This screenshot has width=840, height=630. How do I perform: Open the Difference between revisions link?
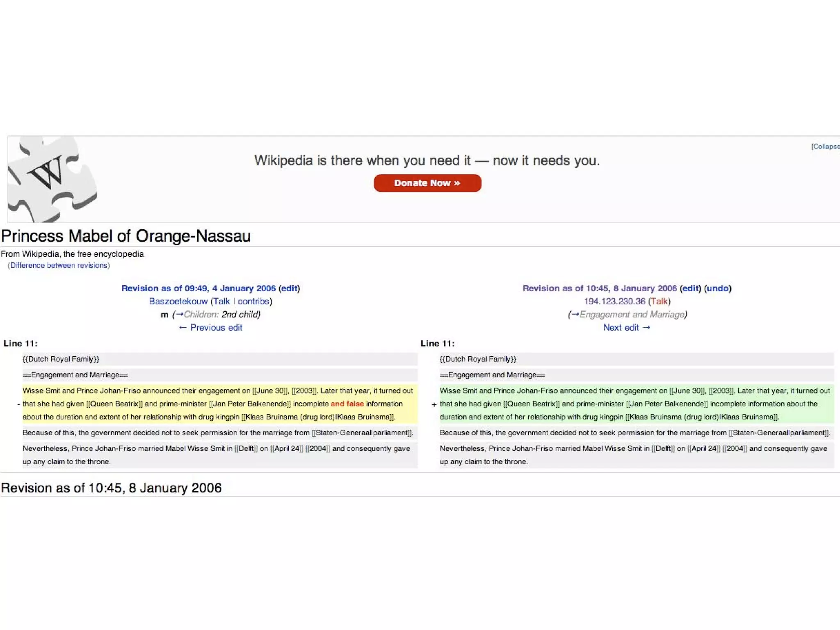tap(59, 265)
